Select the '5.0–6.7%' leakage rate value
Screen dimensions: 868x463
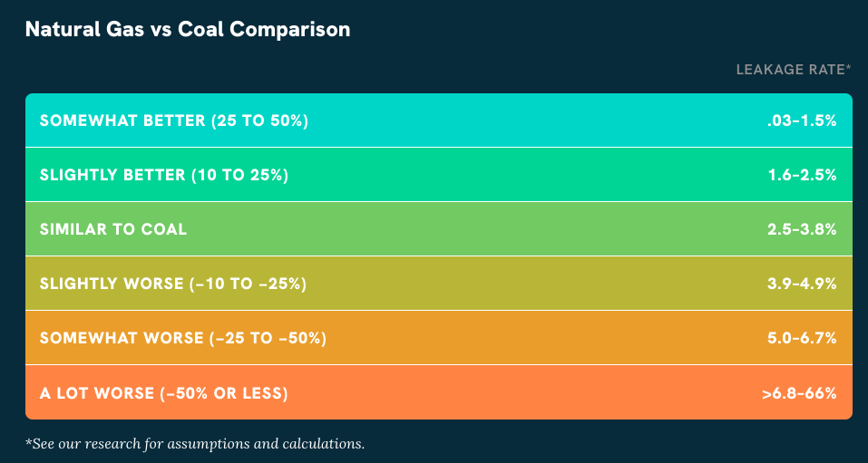click(802, 338)
